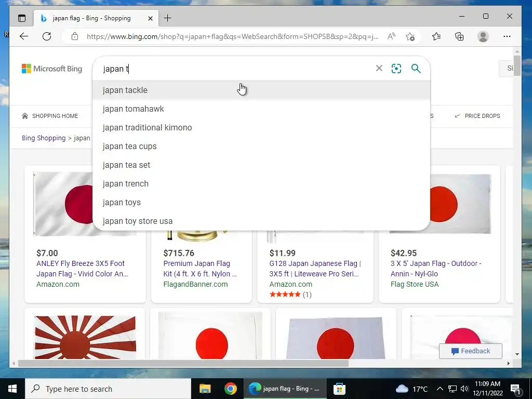Screen dimensions: 532x399
Task: Reload the page with refresh icon
Action: pyautogui.click(x=47, y=36)
